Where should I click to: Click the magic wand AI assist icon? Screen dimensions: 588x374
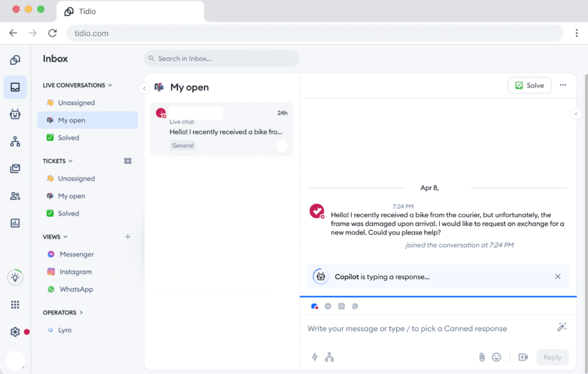562,327
